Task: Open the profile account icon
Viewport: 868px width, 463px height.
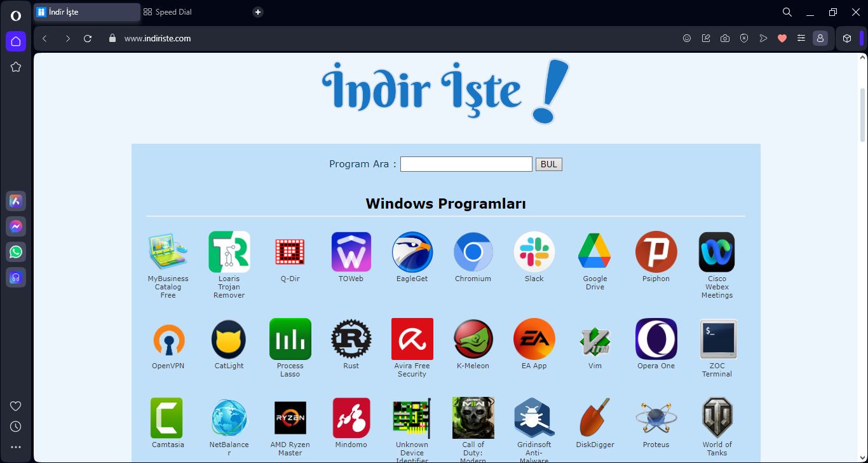Action: [x=820, y=38]
